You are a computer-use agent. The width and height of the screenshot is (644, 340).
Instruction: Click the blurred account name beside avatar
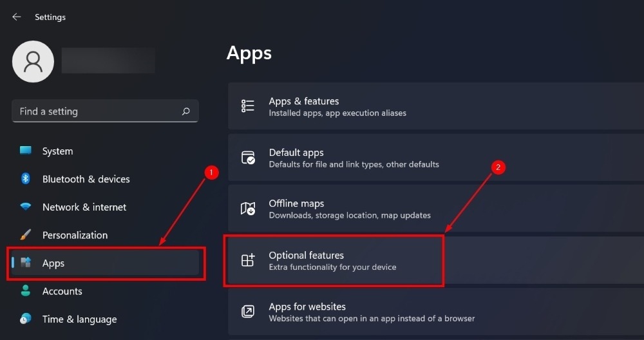pos(108,61)
